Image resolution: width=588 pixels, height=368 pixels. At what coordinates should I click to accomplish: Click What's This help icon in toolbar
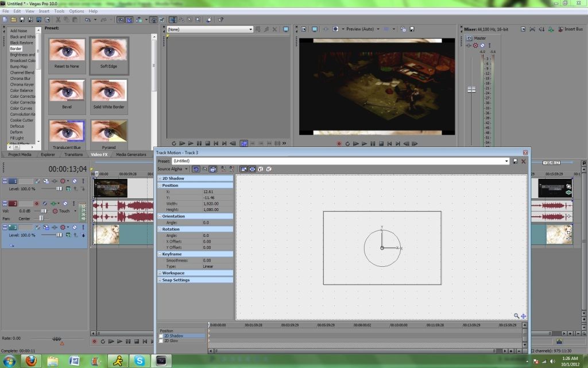[220, 20]
